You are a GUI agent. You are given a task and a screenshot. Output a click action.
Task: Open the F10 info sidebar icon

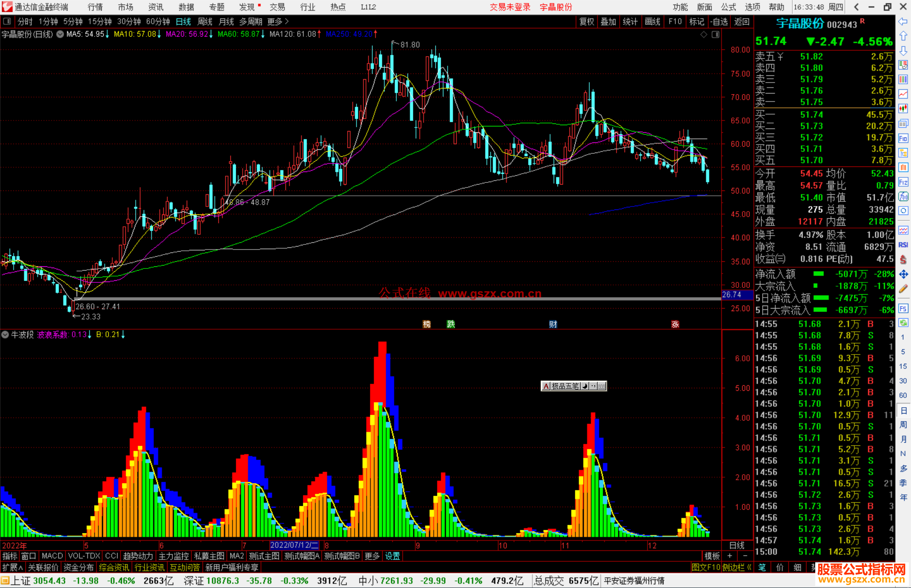point(903,138)
